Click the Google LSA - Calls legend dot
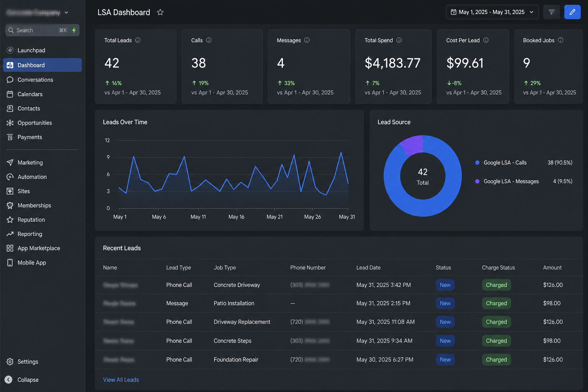588x392 pixels. [477, 163]
